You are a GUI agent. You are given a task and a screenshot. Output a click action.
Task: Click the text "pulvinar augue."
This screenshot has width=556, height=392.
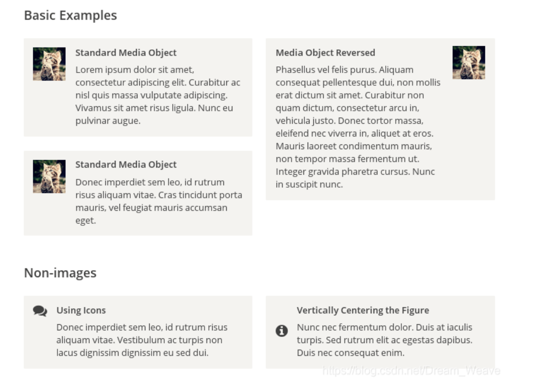coord(108,121)
